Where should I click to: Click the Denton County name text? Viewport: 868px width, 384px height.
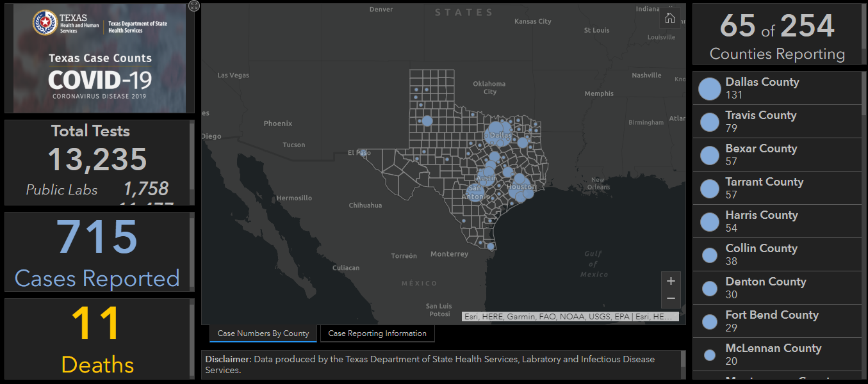[766, 282]
